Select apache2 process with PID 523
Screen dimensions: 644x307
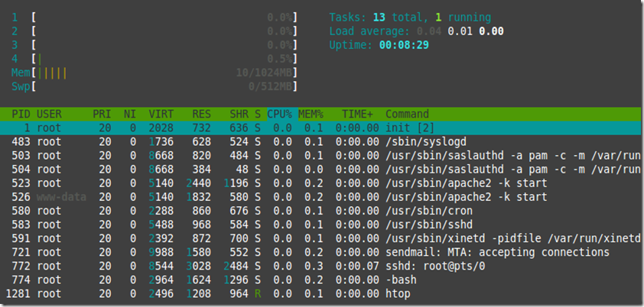pyautogui.click(x=320, y=183)
